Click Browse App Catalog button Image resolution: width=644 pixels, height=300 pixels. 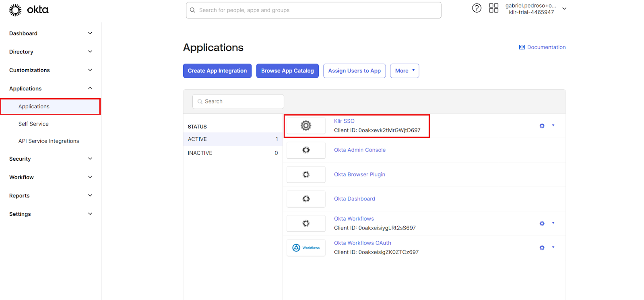[x=287, y=71]
